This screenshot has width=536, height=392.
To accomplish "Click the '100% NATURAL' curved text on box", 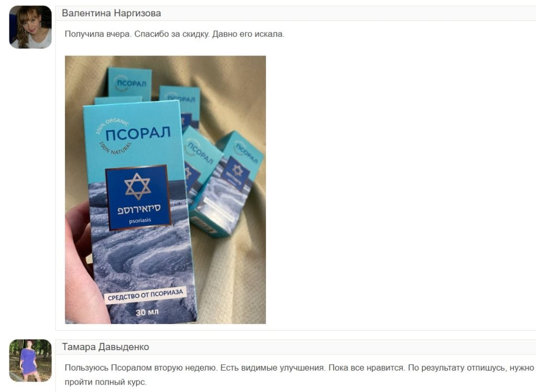I will [115, 148].
